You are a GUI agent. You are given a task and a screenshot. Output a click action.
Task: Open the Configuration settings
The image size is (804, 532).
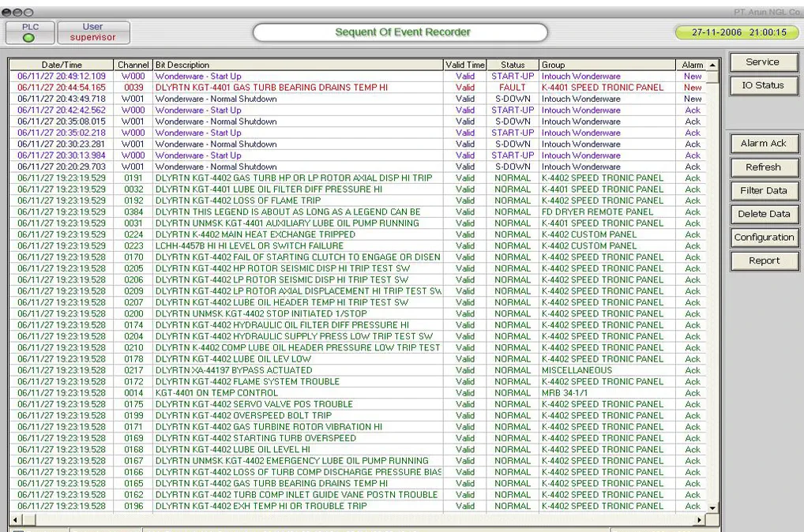click(763, 238)
